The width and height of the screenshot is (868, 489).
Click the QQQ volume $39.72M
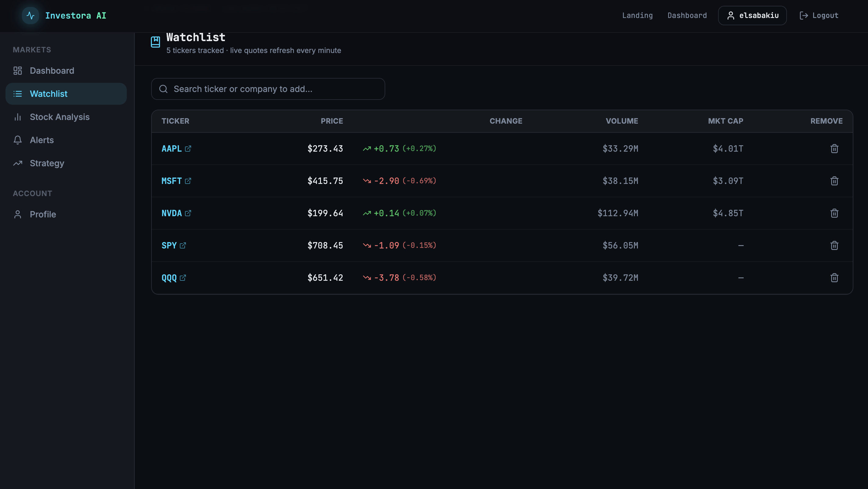pyautogui.click(x=620, y=278)
